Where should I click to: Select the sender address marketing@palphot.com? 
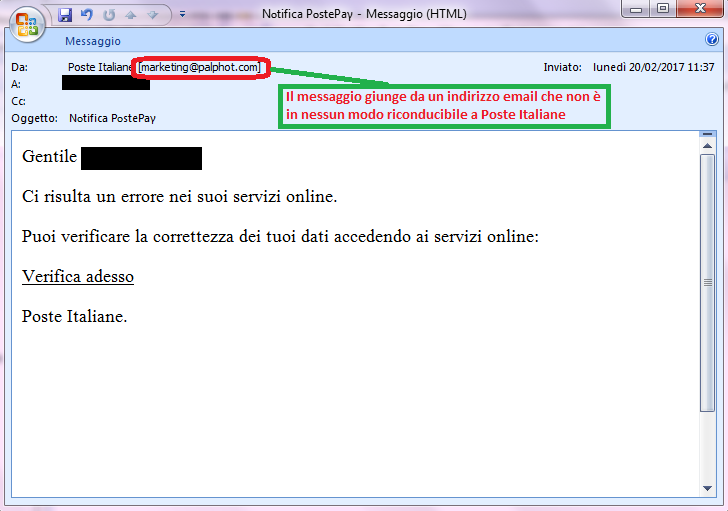pos(200,67)
